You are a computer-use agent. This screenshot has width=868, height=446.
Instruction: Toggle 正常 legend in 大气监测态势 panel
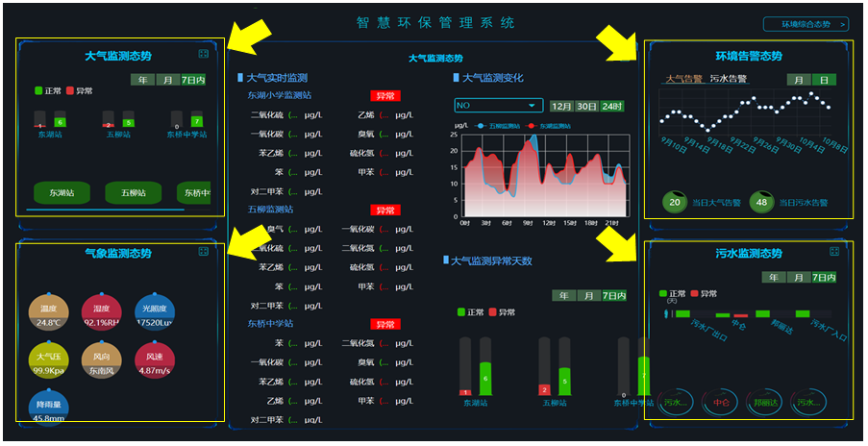tap(48, 91)
